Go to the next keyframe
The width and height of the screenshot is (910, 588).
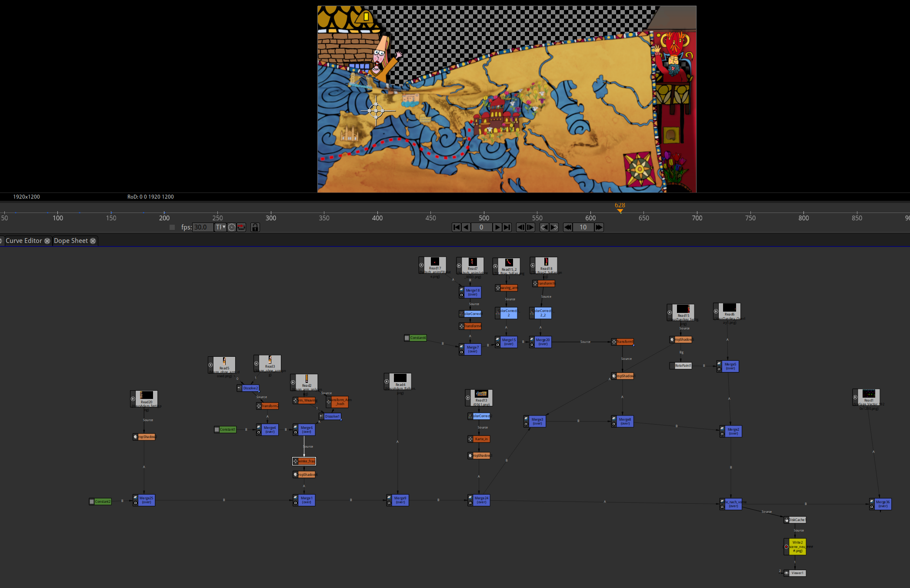click(554, 227)
